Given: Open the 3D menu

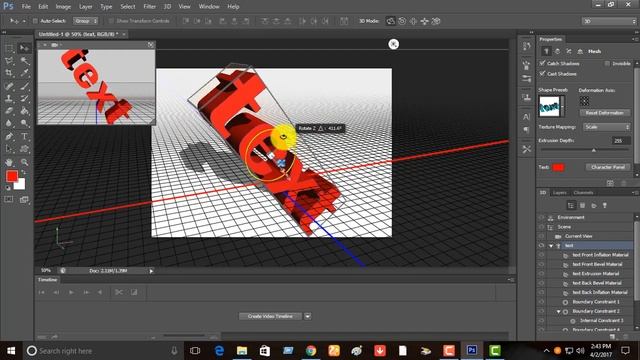Looking at the screenshot, I should coord(167,7).
